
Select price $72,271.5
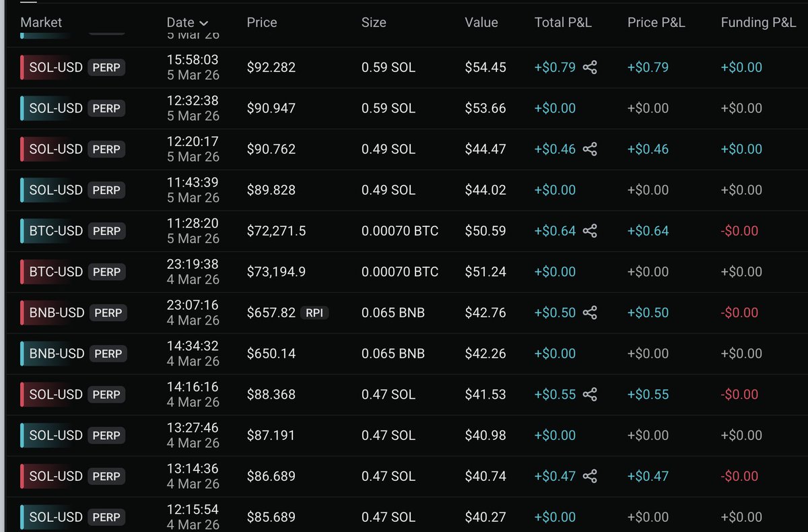277,231
